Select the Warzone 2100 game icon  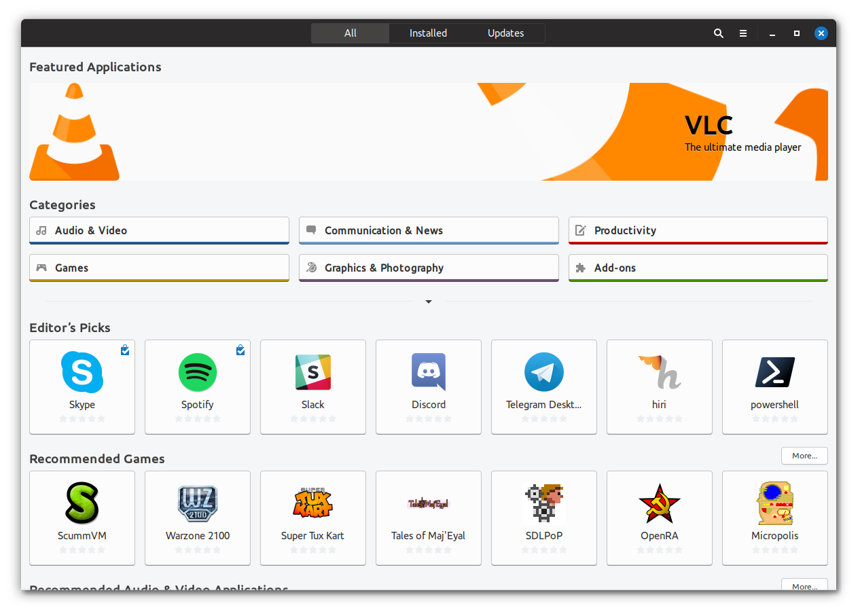[x=198, y=503]
